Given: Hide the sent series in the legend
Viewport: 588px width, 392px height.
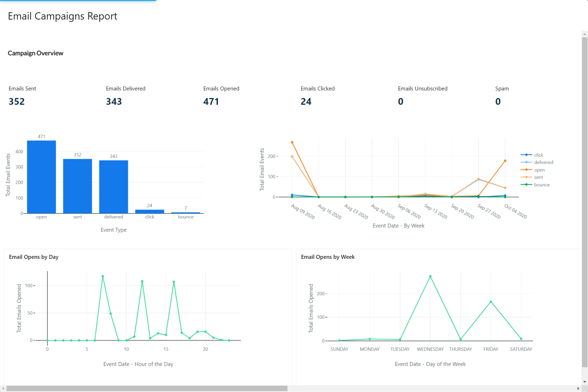Looking at the screenshot, I should point(538,177).
